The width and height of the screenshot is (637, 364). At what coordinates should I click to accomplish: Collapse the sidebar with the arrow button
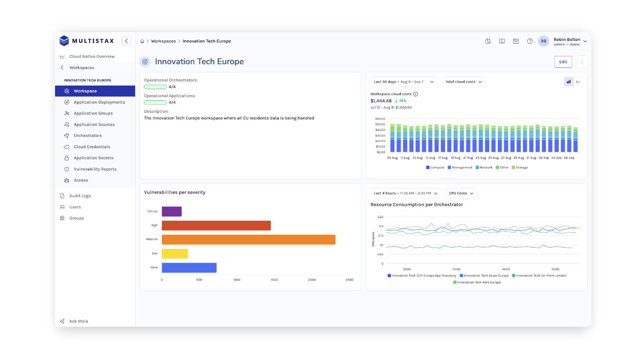click(126, 41)
